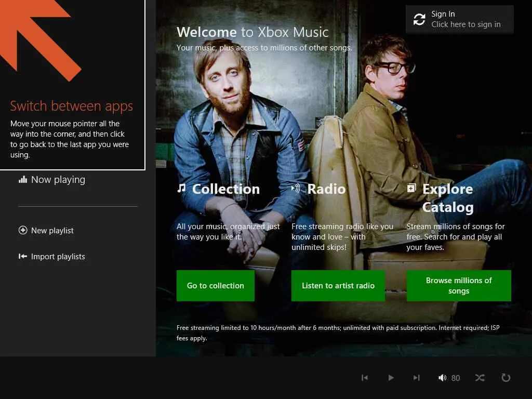Click the free streaming limits disclaimer text

pyautogui.click(x=338, y=333)
